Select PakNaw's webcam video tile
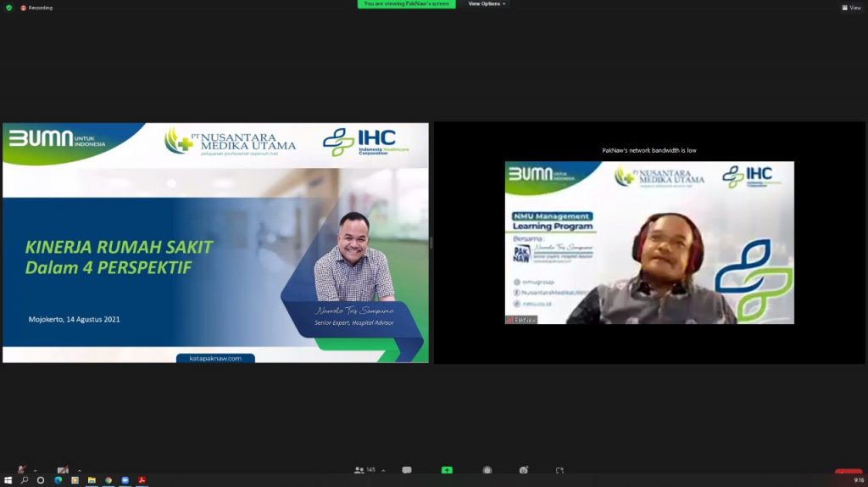The width and height of the screenshot is (868, 487). [x=649, y=243]
